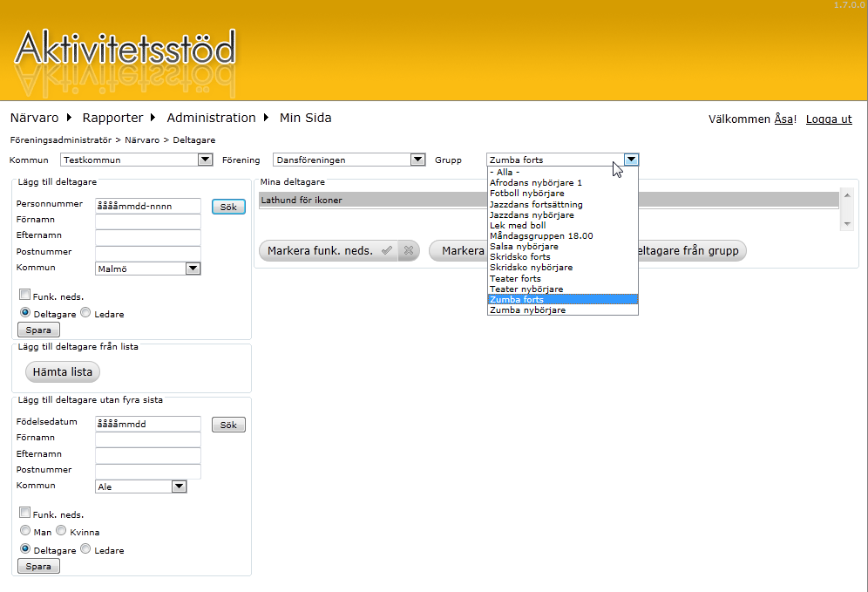
Task: Select Deltagare radio in utan fyra sista section
Action: (x=25, y=548)
